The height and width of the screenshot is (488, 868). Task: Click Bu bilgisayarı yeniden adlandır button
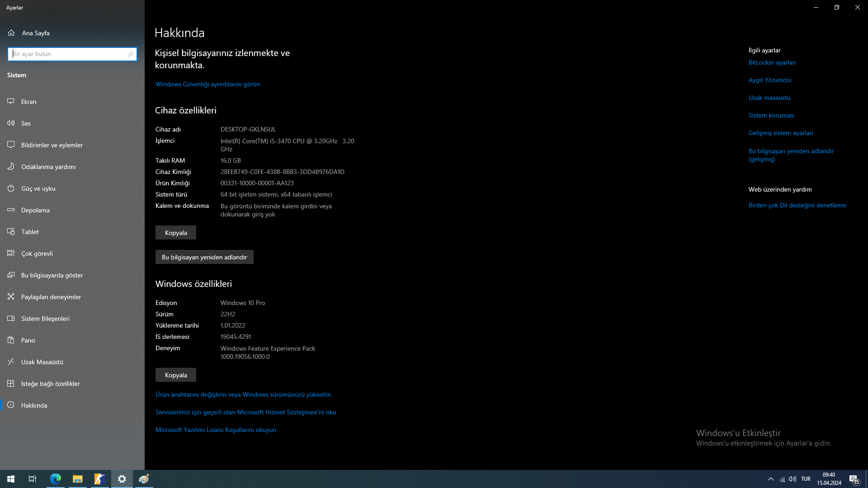[x=204, y=257]
